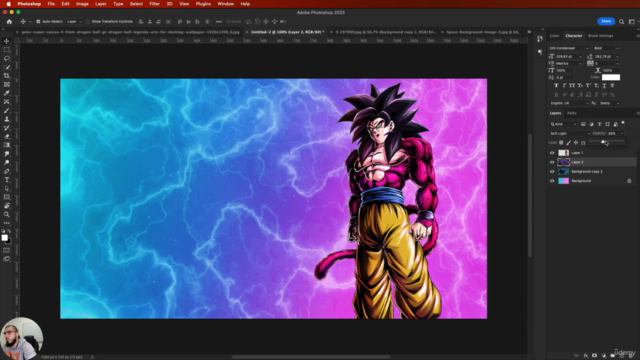Select the Clone Stamp tool
This screenshot has width=640, height=360.
point(7,119)
